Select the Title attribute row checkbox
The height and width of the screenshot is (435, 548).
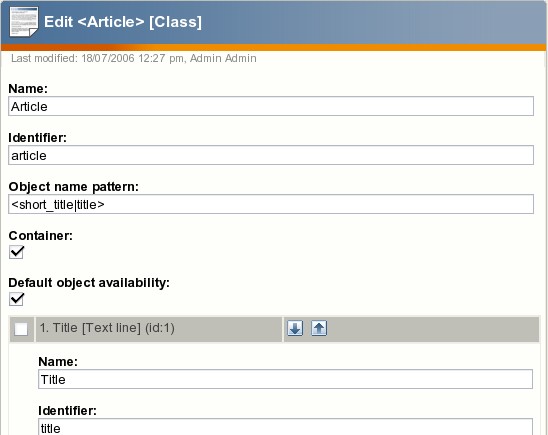[21, 329]
